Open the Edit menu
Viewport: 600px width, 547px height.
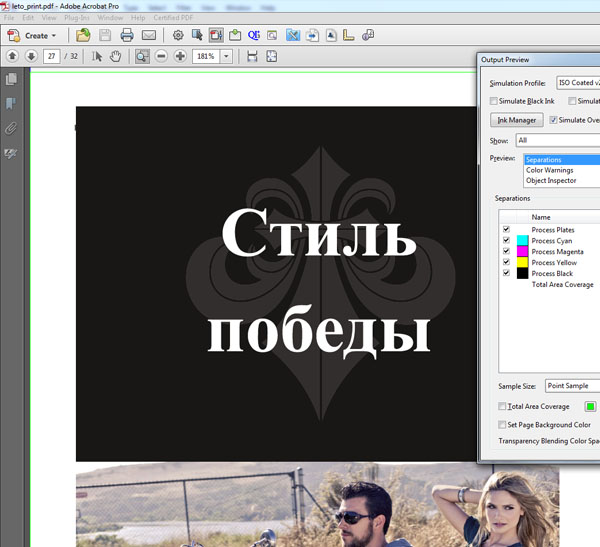coord(28,18)
